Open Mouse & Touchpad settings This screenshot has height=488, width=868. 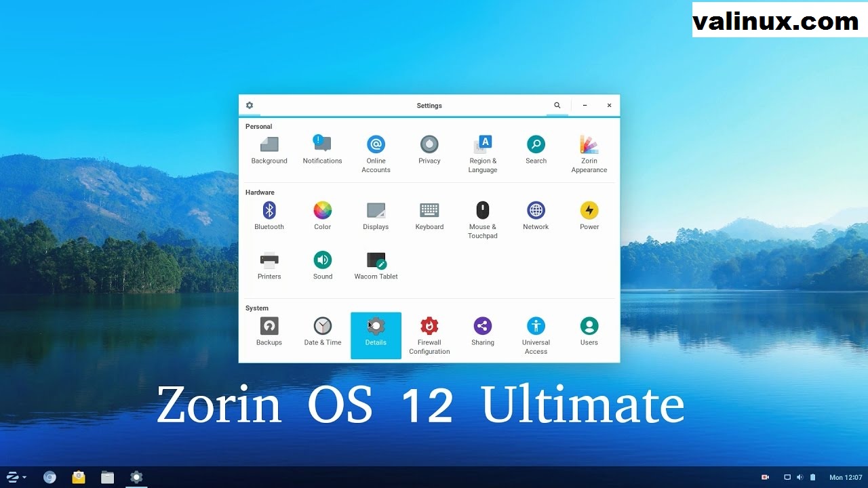click(x=483, y=220)
